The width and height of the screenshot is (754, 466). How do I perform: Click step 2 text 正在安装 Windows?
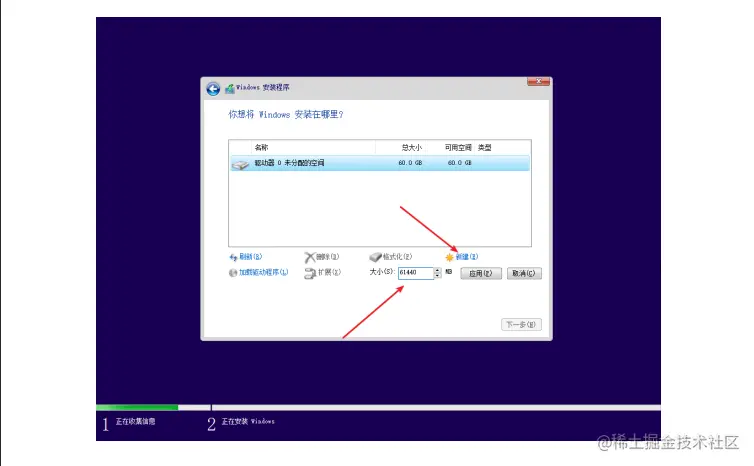248,421
